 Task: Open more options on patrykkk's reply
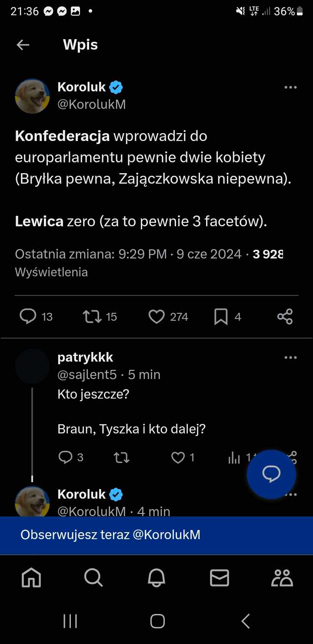pyautogui.click(x=290, y=358)
